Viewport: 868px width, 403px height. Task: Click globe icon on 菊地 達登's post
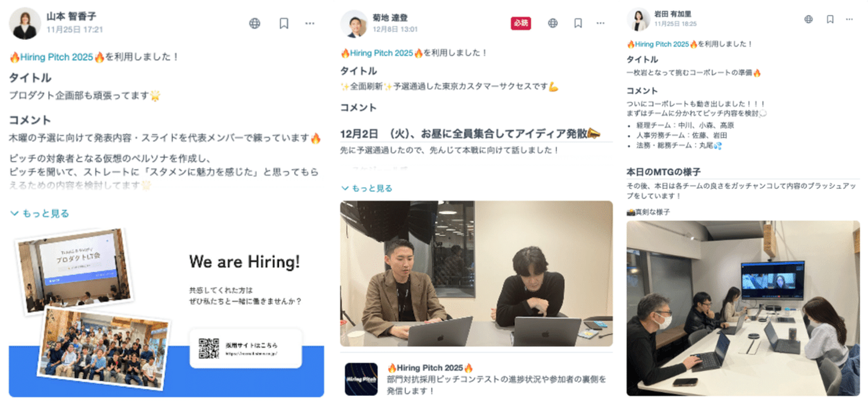[553, 24]
